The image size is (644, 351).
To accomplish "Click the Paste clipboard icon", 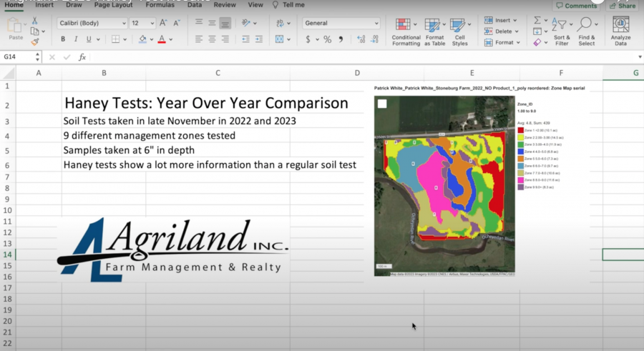I will 15,26.
